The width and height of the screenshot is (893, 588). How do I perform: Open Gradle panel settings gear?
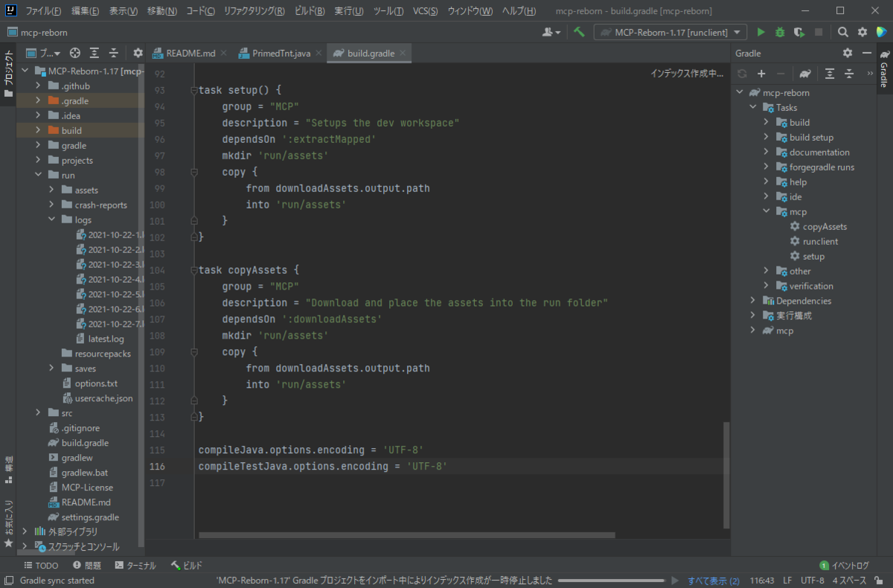point(848,53)
